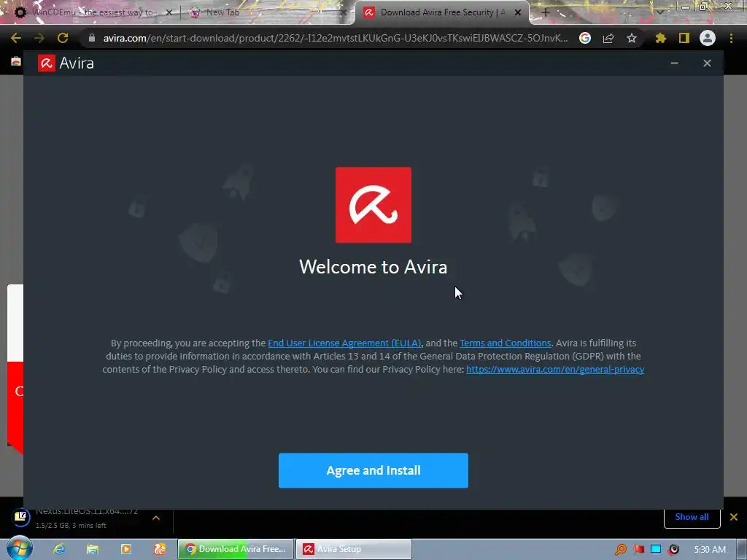
Task: Click the site lock icon in address bar
Action: click(x=91, y=38)
